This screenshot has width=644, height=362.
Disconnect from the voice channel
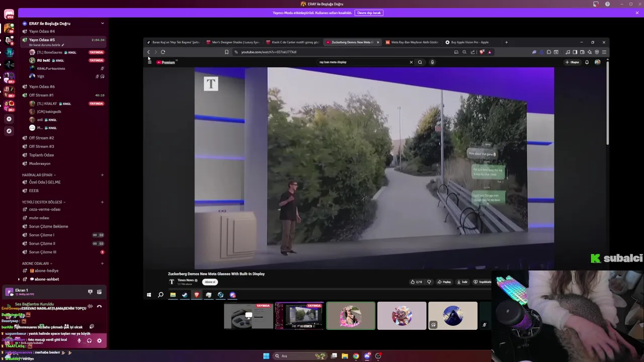coord(99,306)
